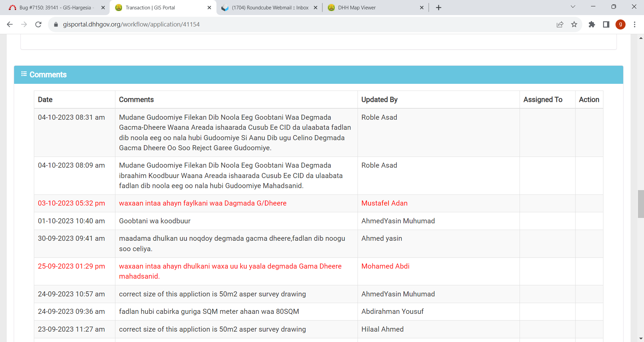Viewport: 644px width, 342px height.
Task: Close the Bug #7150 tab
Action: (x=103, y=8)
